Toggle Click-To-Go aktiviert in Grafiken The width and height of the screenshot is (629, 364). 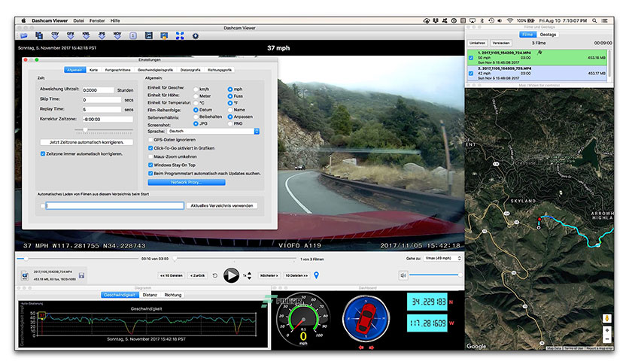pos(150,148)
